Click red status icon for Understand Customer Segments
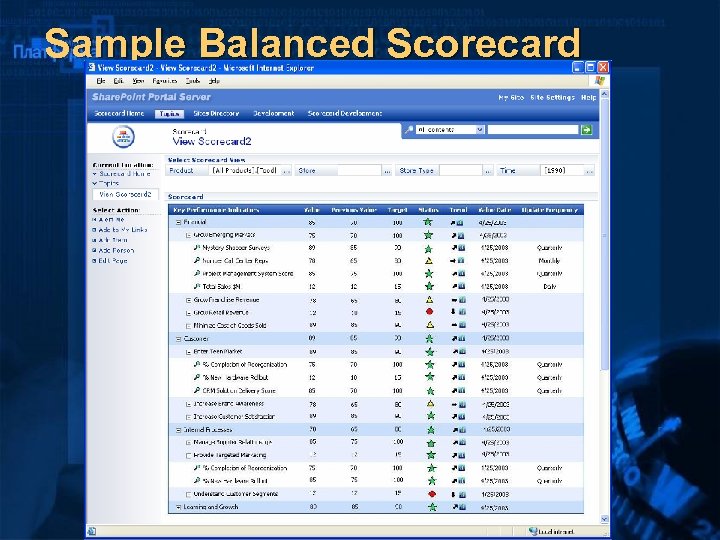 click(432, 495)
